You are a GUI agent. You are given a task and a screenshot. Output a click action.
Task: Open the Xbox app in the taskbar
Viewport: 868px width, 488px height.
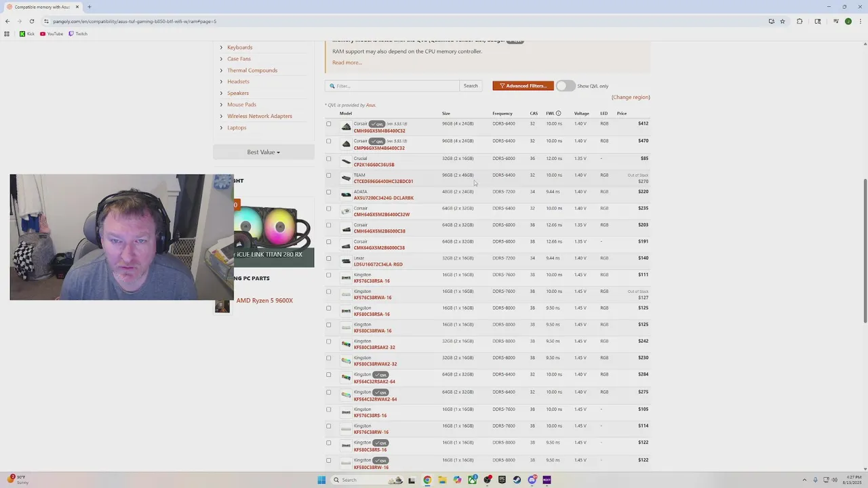coord(472,480)
